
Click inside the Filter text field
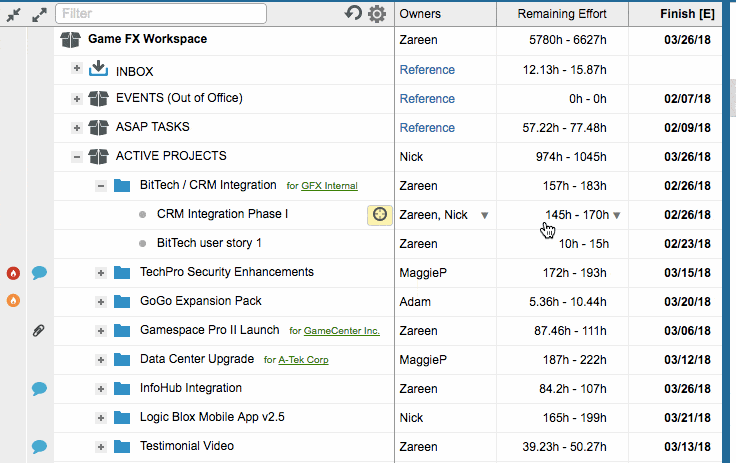[x=161, y=14]
